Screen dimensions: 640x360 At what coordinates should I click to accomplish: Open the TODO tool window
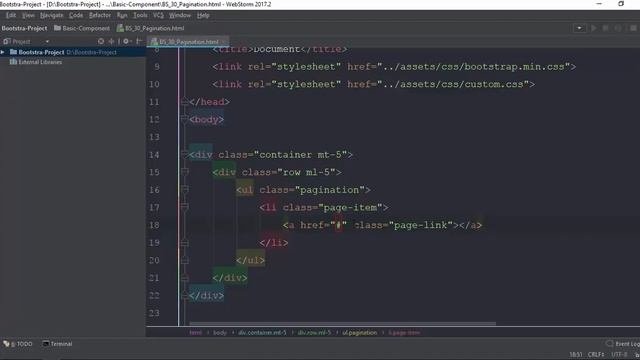(x=18, y=344)
